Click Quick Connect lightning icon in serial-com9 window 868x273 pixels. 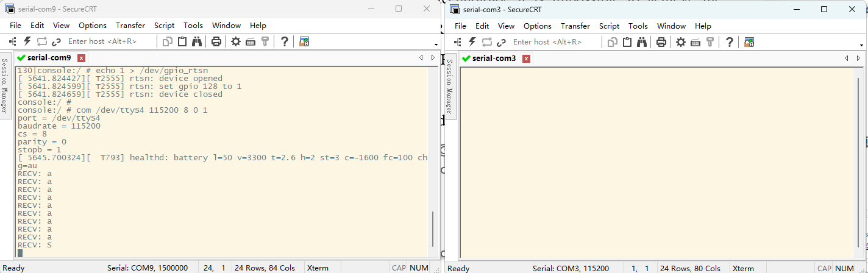pyautogui.click(x=27, y=41)
